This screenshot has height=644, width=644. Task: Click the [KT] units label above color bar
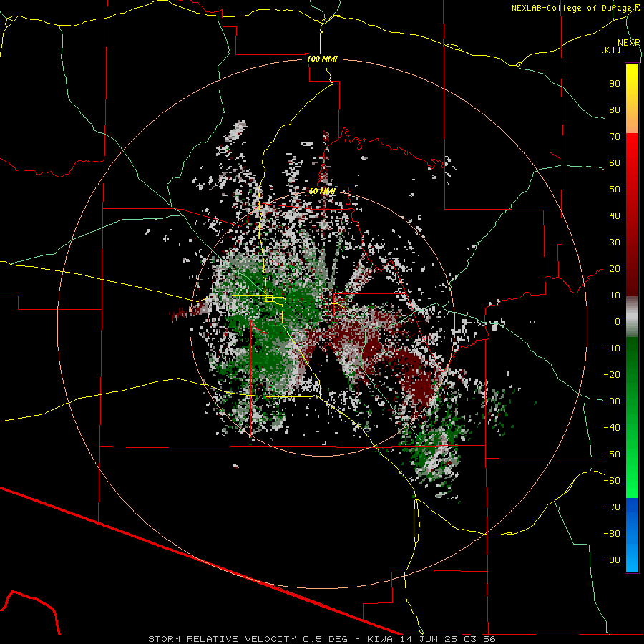610,49
